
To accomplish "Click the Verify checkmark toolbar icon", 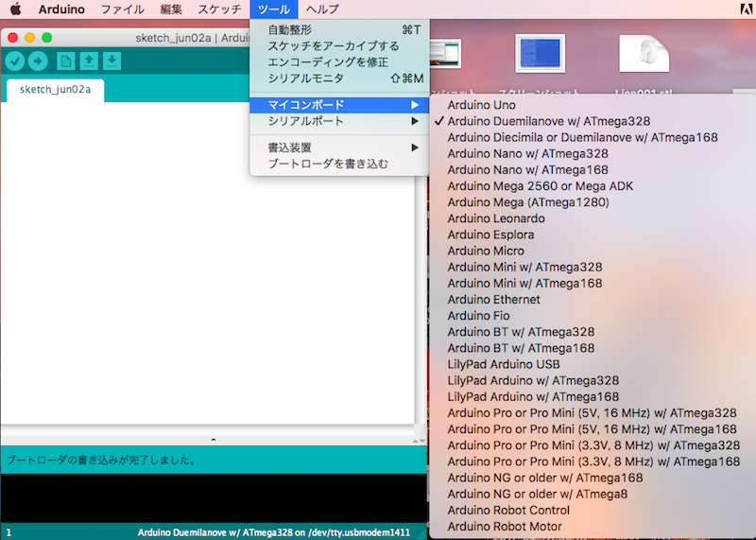I will [x=15, y=61].
